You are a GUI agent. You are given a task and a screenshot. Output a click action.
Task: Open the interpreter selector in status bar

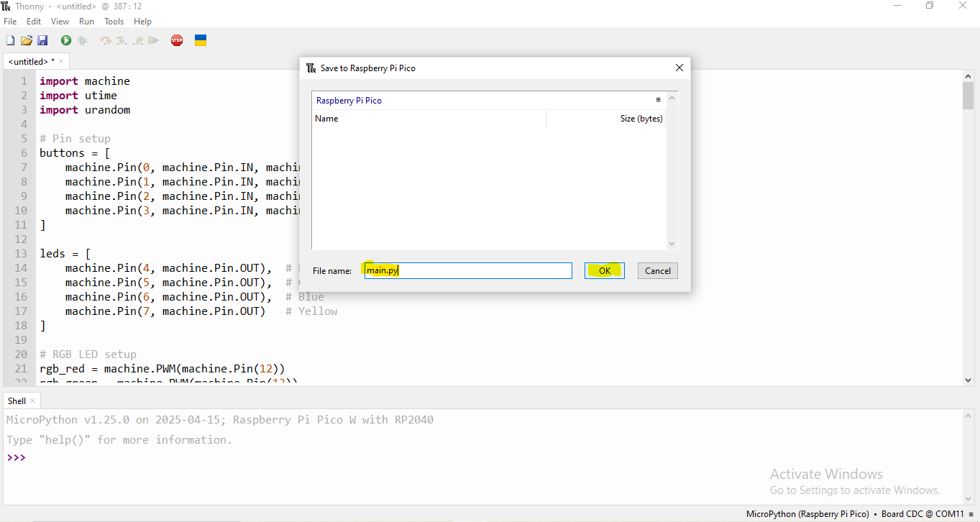861,514
